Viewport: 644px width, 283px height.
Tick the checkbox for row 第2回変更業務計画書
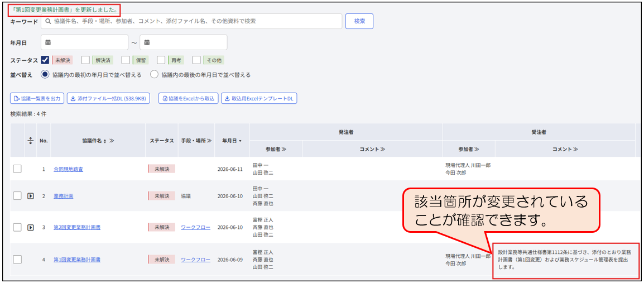17,227
